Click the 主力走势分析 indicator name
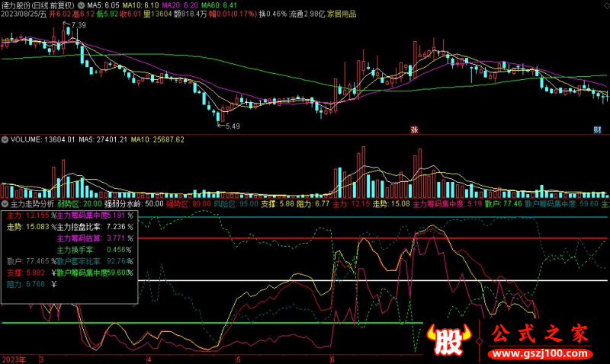The image size is (610, 364). pyautogui.click(x=32, y=204)
